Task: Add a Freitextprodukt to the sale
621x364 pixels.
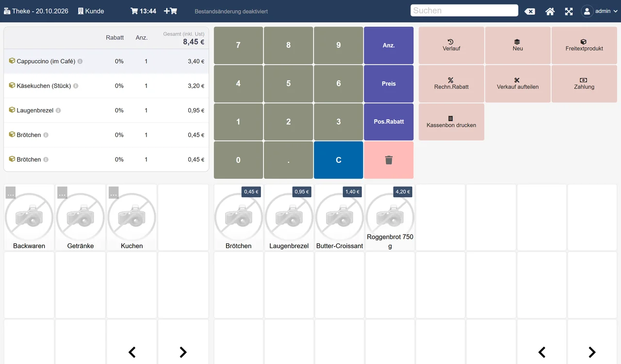Action: click(584, 45)
